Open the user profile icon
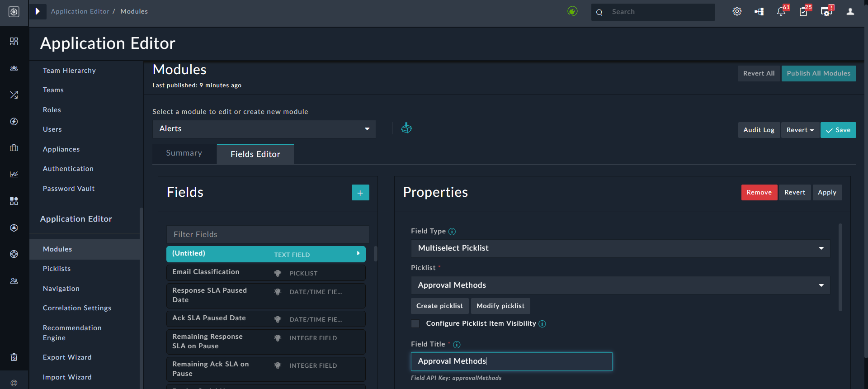The width and height of the screenshot is (868, 389). coord(850,12)
